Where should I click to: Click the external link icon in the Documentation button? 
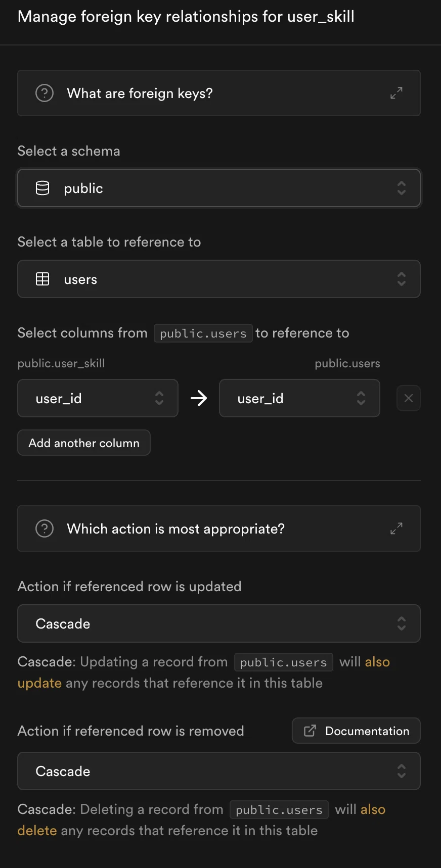tap(310, 731)
